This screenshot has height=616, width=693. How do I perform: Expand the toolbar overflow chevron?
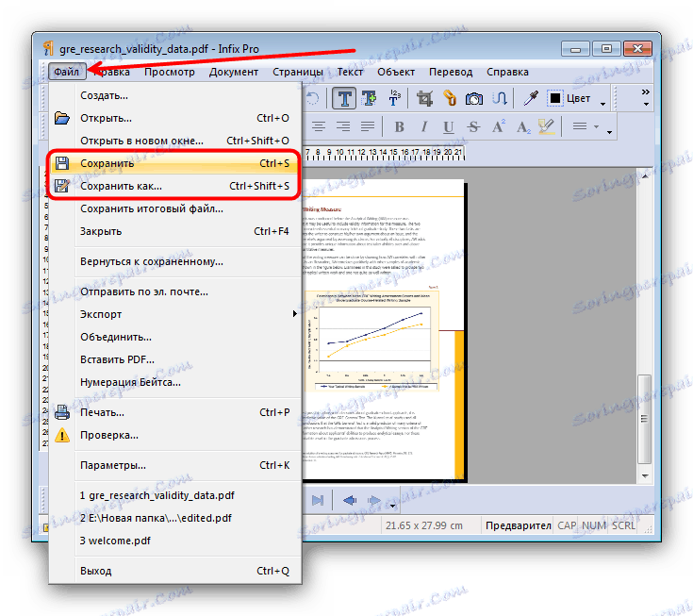(x=646, y=92)
